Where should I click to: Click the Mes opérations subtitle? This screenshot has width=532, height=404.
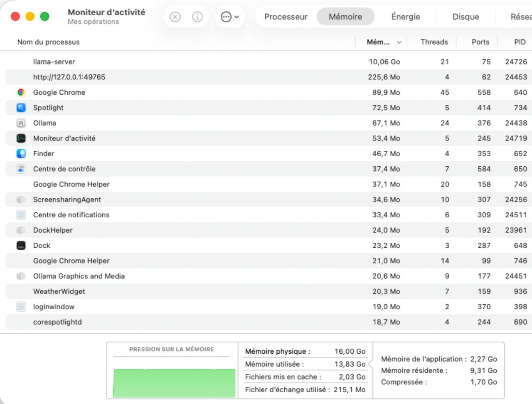93,22
